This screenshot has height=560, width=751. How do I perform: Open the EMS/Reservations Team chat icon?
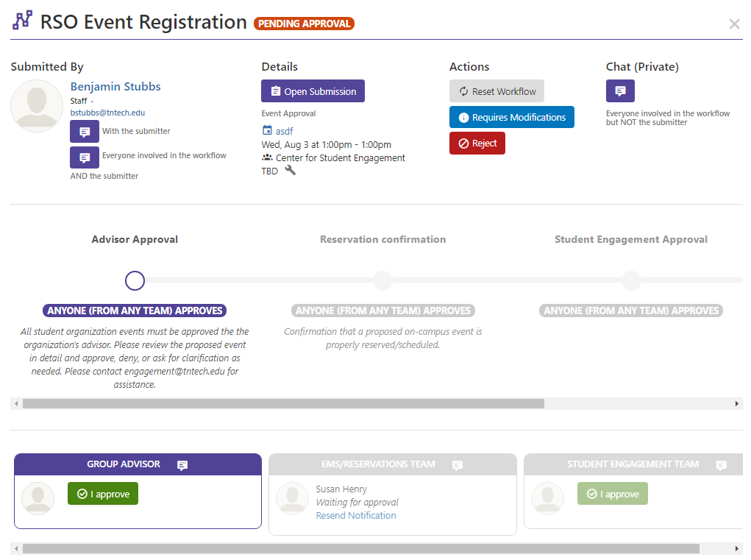(458, 465)
